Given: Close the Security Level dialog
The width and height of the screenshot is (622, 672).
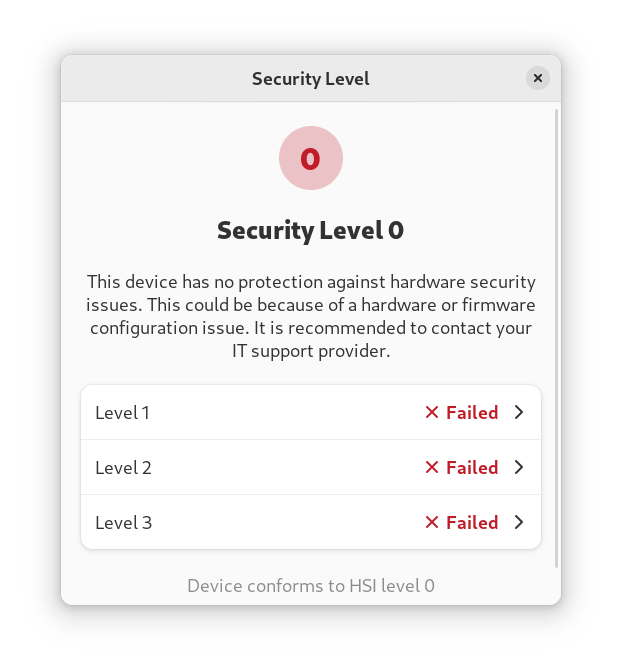Looking at the screenshot, I should tap(537, 78).
